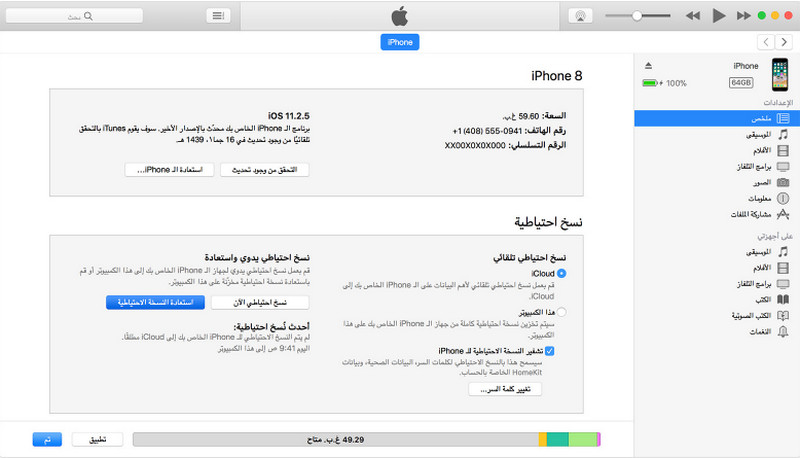Viewport: 800px width, 458px height.
Task: Play the current track
Action: (719, 16)
